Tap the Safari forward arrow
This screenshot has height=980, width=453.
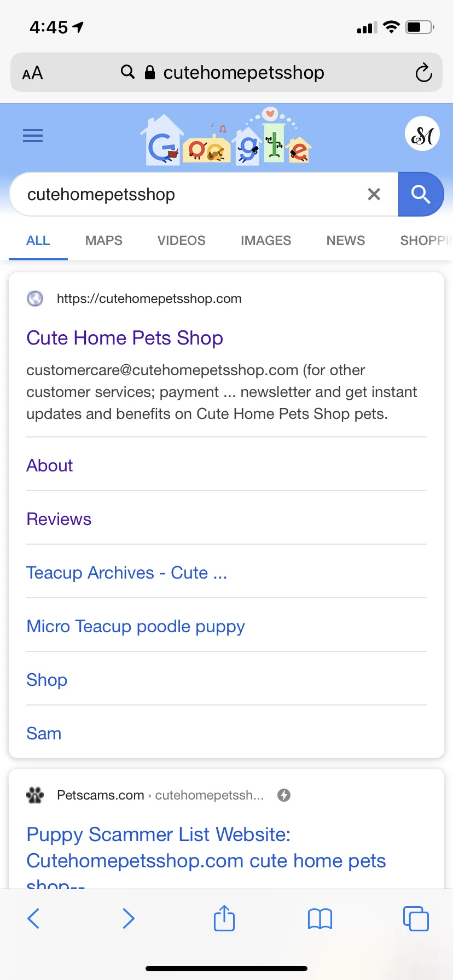click(x=129, y=918)
